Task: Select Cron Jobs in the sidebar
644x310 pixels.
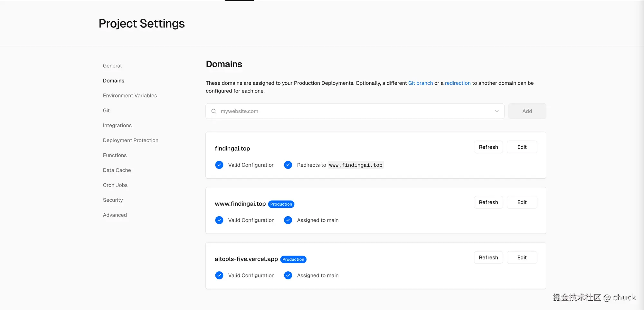Action: (115, 185)
